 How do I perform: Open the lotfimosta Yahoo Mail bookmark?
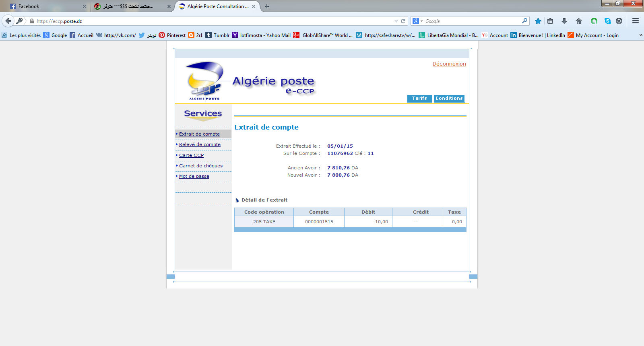pyautogui.click(x=261, y=35)
